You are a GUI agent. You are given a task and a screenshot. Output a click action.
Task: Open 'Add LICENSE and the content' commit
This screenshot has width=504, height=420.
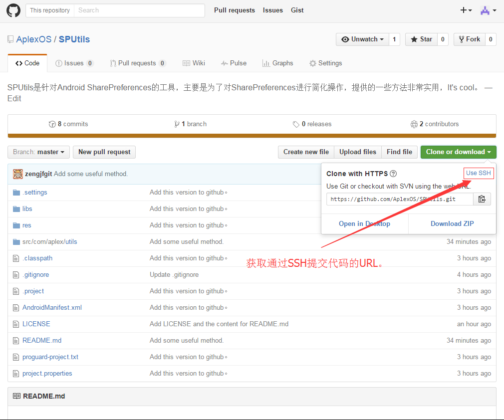pos(219,324)
